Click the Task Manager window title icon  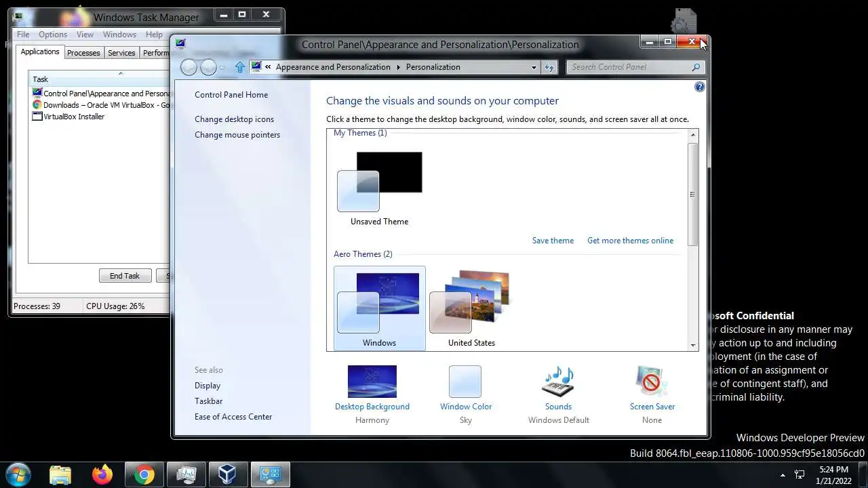[x=18, y=16]
